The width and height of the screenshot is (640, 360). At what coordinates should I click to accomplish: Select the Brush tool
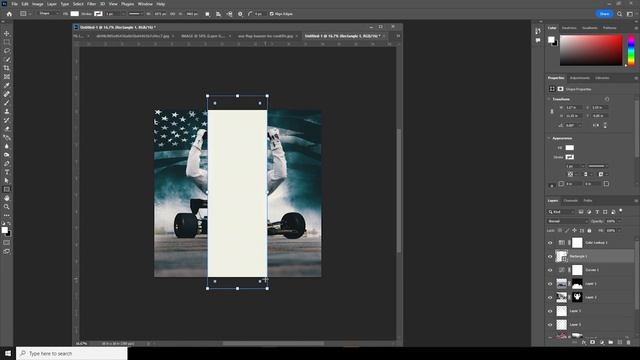pyautogui.click(x=7, y=102)
